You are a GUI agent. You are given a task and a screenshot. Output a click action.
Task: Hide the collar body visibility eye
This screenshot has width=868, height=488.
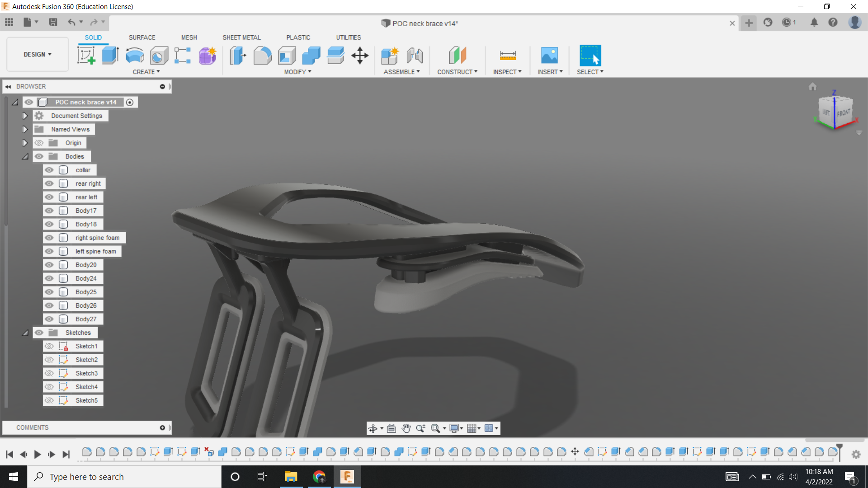49,170
